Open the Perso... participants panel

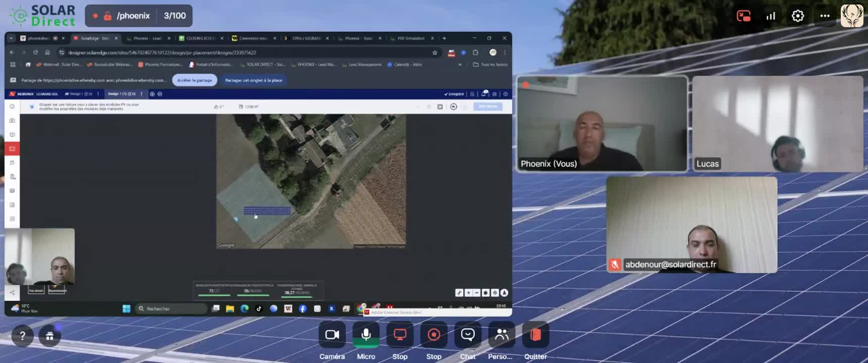click(x=501, y=335)
